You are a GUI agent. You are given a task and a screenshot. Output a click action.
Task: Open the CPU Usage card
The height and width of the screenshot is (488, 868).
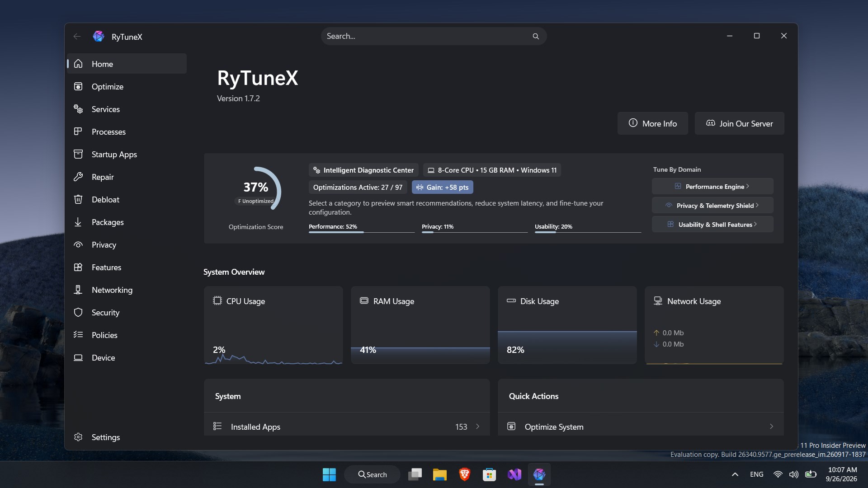273,325
